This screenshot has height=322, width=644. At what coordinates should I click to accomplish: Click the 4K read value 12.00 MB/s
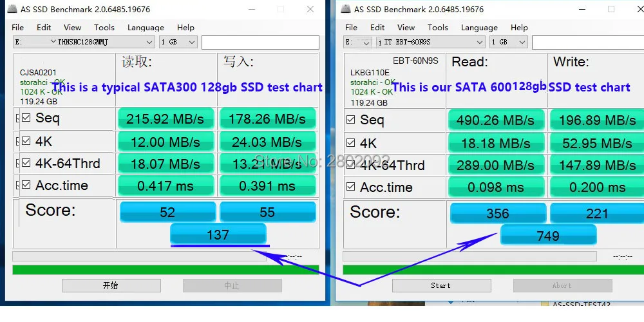click(x=166, y=142)
